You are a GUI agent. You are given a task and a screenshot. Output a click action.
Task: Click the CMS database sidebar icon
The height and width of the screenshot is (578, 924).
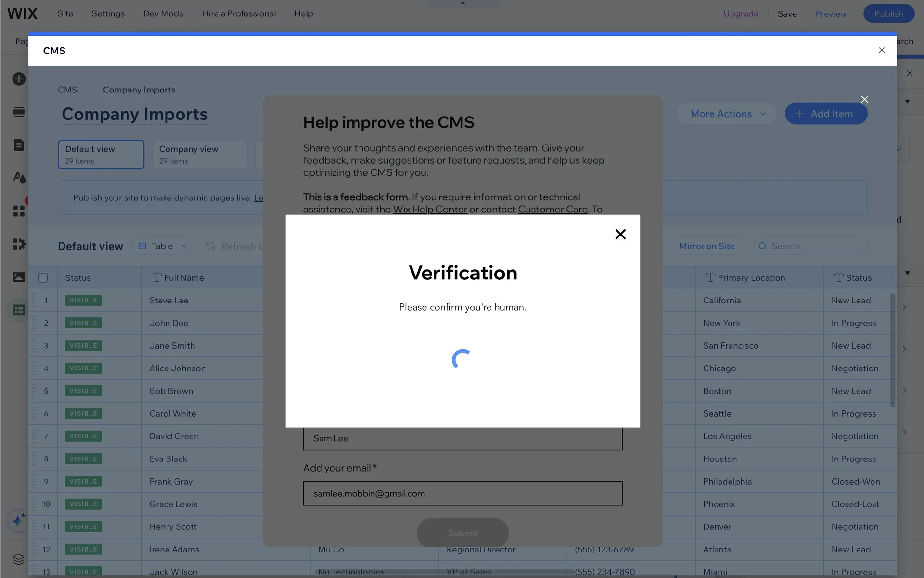[x=19, y=310]
